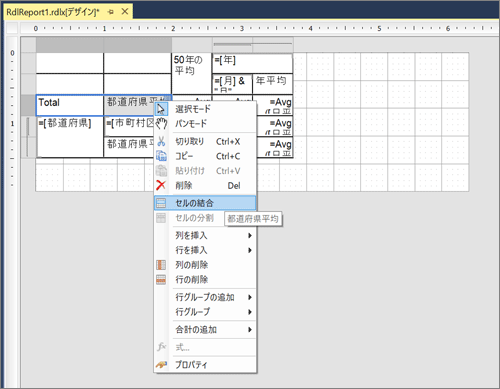Expand the 行を挿入 submenu arrow
Image resolution: width=500 pixels, height=389 pixels.
[250, 250]
